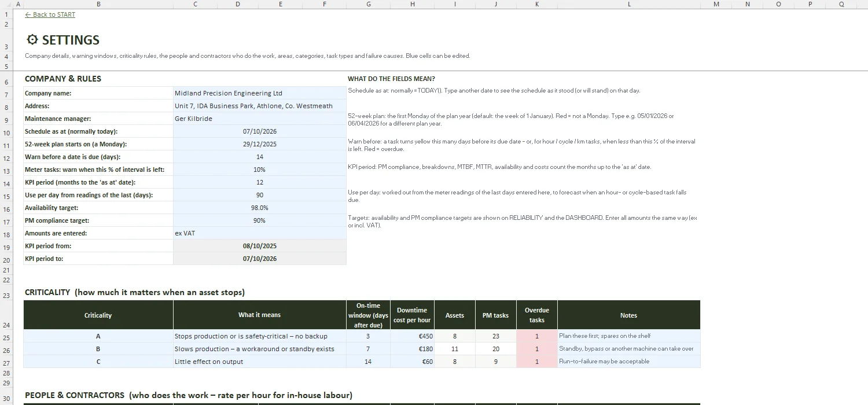Select the use per day value 90
868x405 pixels.
(x=259, y=195)
